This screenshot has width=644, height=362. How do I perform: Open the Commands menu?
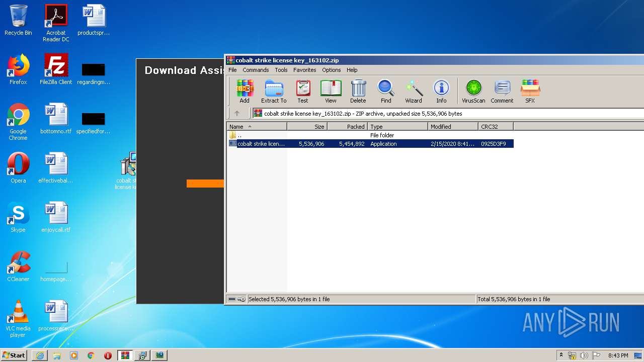click(256, 70)
